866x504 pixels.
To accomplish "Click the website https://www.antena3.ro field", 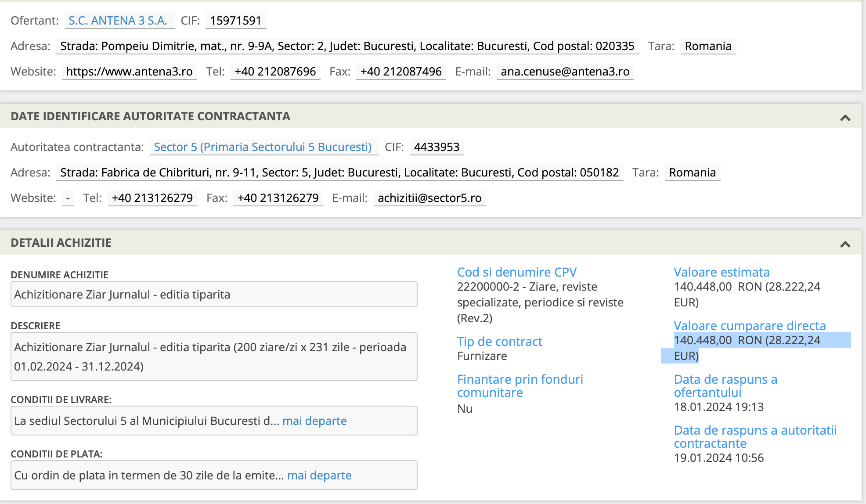I will point(129,72).
